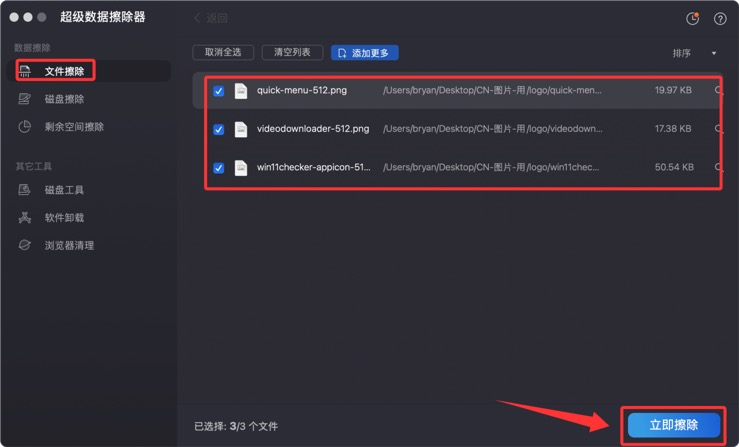Uncheck the videodownloader-512.png checkbox
739x447 pixels.
tap(219, 130)
